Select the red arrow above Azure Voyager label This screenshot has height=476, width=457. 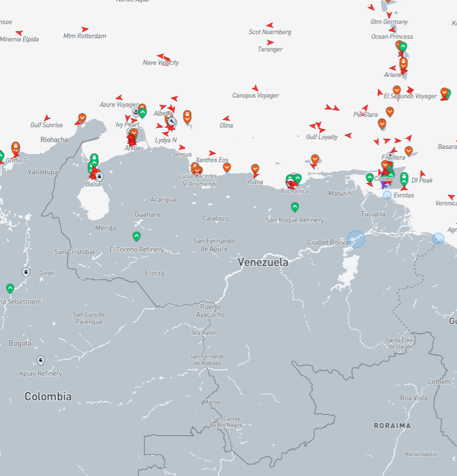pyautogui.click(x=119, y=98)
